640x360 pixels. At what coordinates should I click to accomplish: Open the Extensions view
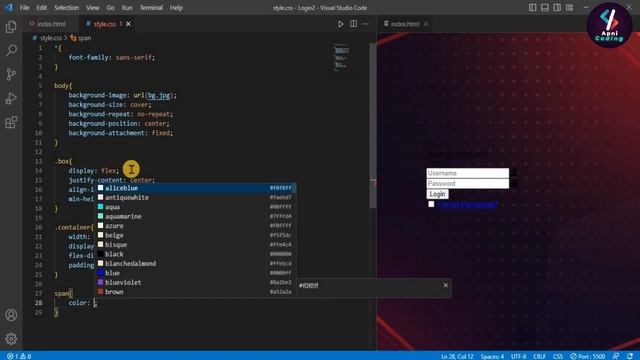(11, 122)
